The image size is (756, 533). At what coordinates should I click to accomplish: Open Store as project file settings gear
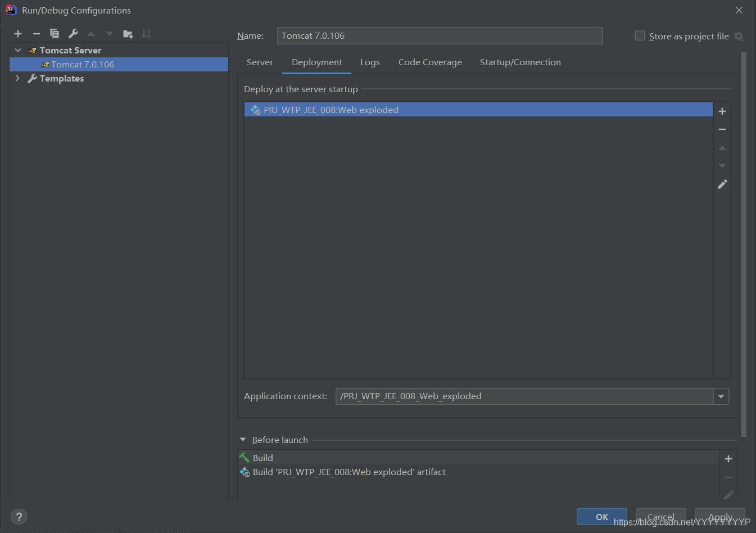739,36
